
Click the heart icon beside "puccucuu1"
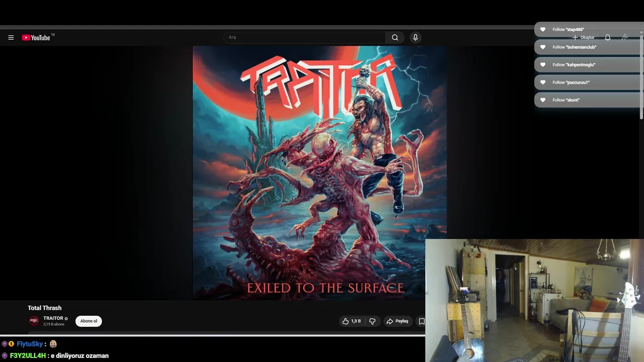point(543,82)
